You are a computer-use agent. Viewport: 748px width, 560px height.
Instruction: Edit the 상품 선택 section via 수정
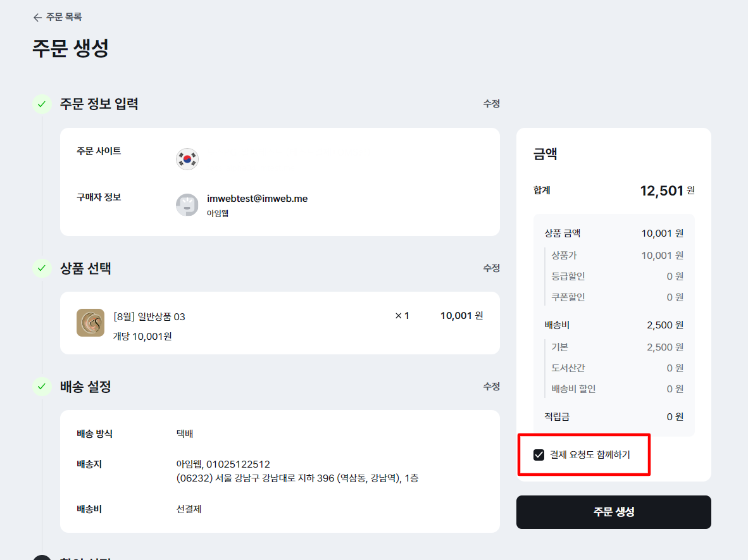point(491,268)
